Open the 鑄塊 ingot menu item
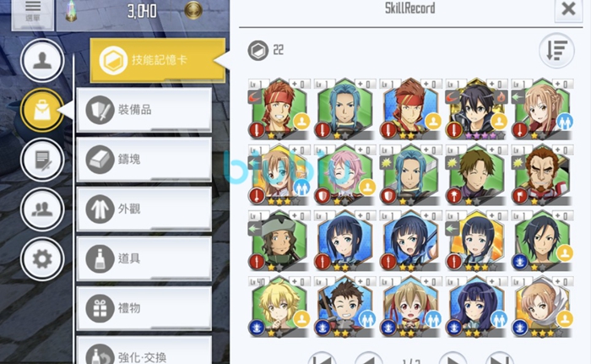 tap(144, 160)
